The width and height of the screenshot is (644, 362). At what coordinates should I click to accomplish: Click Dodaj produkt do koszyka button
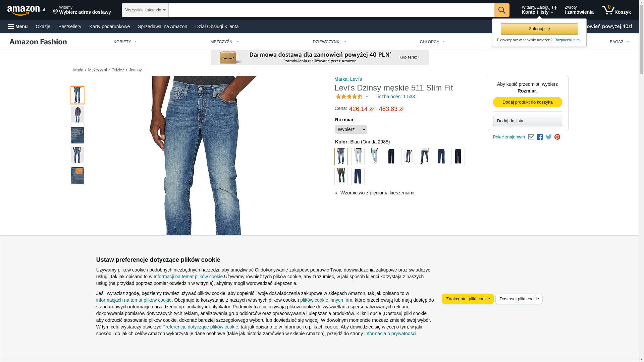pyautogui.click(x=527, y=102)
